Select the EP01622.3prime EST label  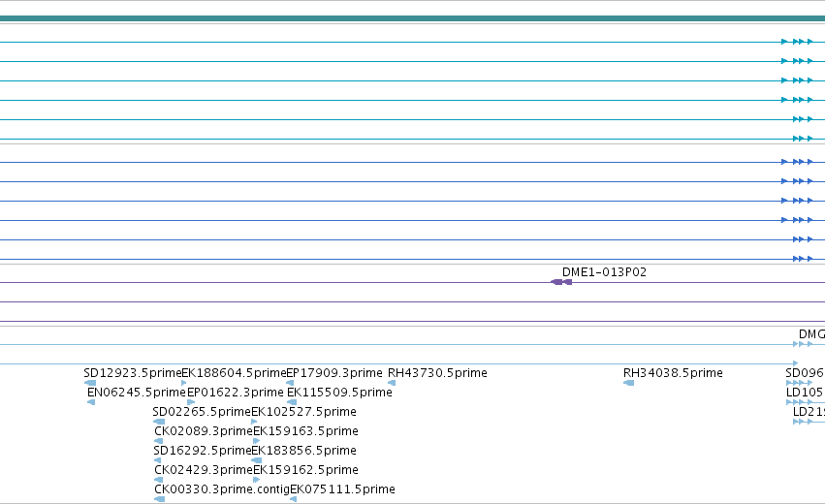[236, 393]
